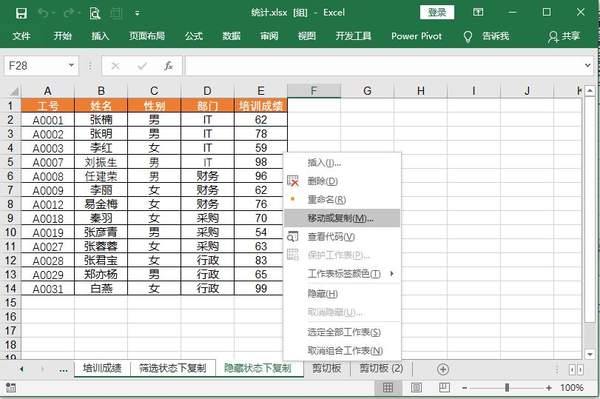Choose 移动或复制(M)... from context menu
Viewport: 600px width, 399px height.
coord(342,218)
